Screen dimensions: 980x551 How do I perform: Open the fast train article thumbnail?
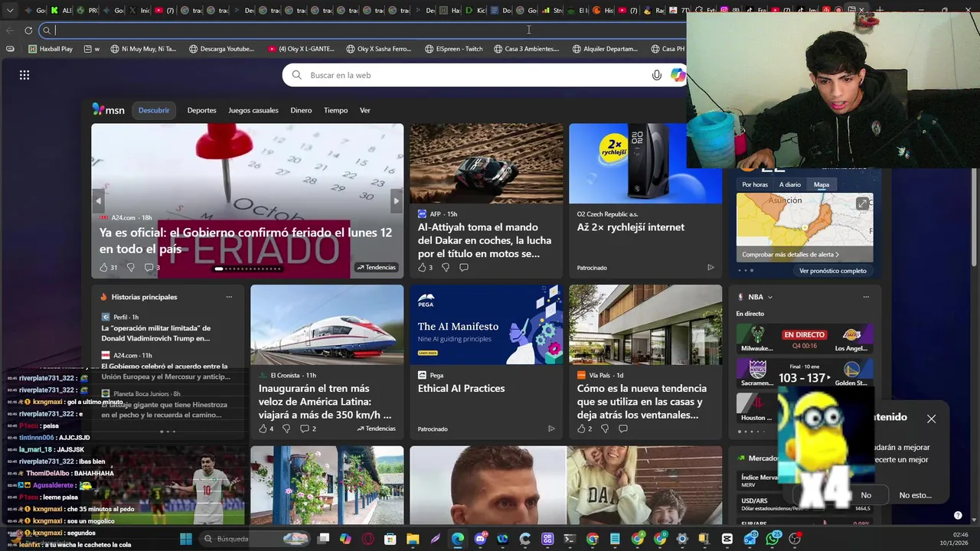[x=327, y=324]
